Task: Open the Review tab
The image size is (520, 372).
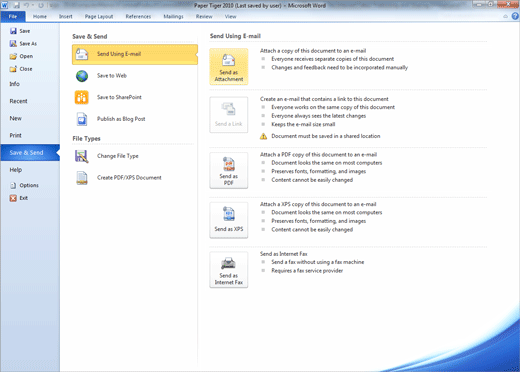Action: 204,16
